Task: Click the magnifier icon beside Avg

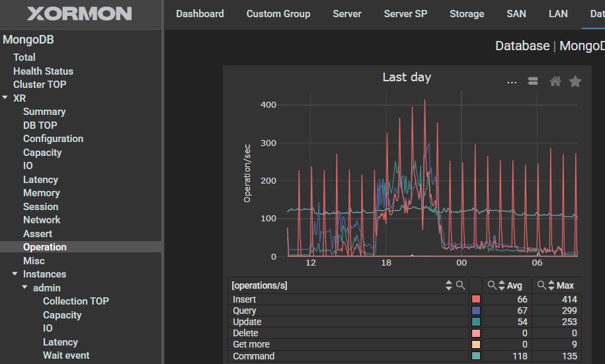Action: 492,285
